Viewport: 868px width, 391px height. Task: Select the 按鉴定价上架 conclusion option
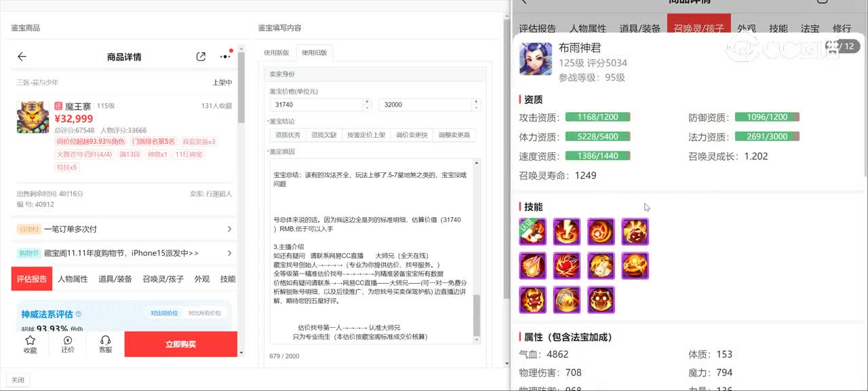pos(366,135)
